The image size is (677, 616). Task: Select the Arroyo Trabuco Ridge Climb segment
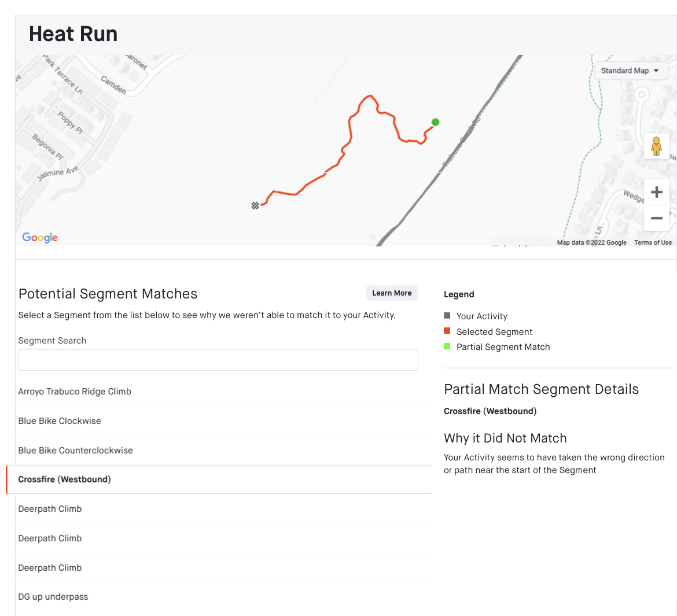pyautogui.click(x=75, y=391)
